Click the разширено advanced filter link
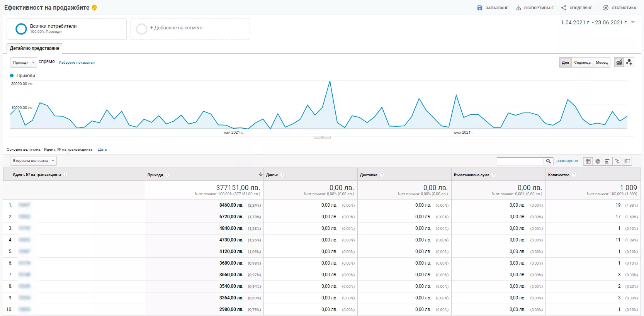The height and width of the screenshot is (316, 644). (x=567, y=161)
